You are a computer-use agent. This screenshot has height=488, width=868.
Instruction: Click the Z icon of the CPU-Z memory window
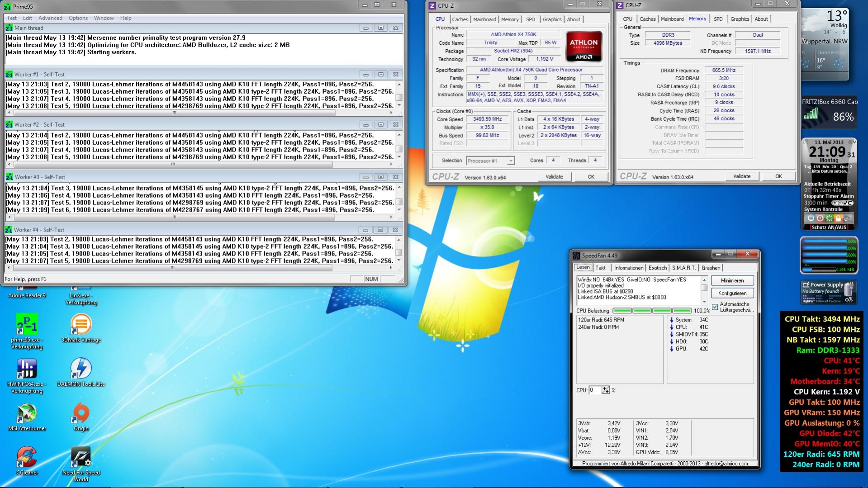pos(619,5)
